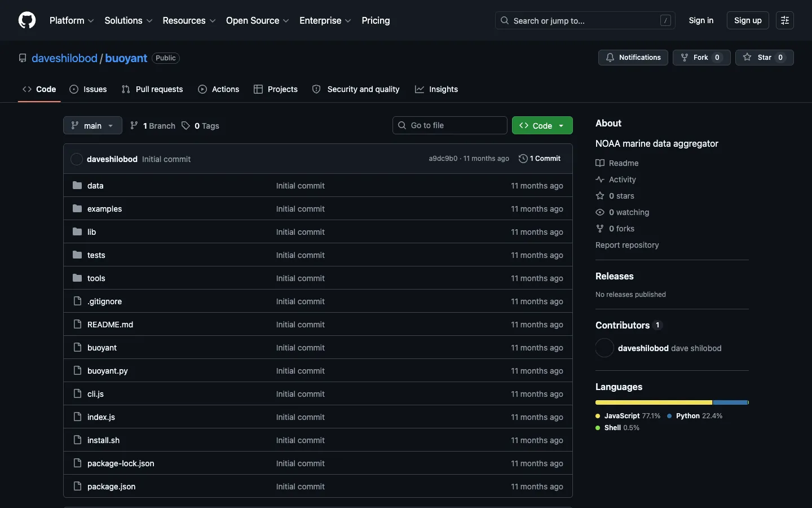The height and width of the screenshot is (508, 812).
Task: Focus the Search or jump to field
Action: click(x=585, y=20)
